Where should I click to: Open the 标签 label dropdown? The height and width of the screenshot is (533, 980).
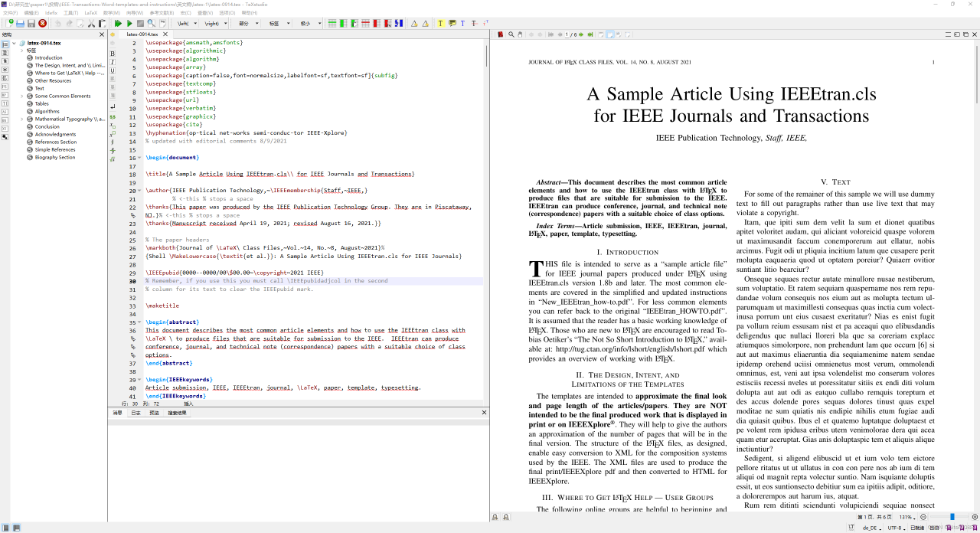tap(279, 24)
